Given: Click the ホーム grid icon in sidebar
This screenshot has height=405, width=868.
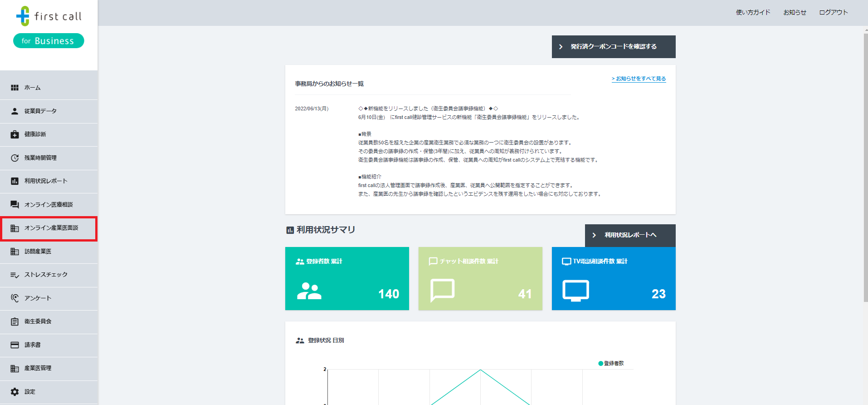Looking at the screenshot, I should pos(15,88).
